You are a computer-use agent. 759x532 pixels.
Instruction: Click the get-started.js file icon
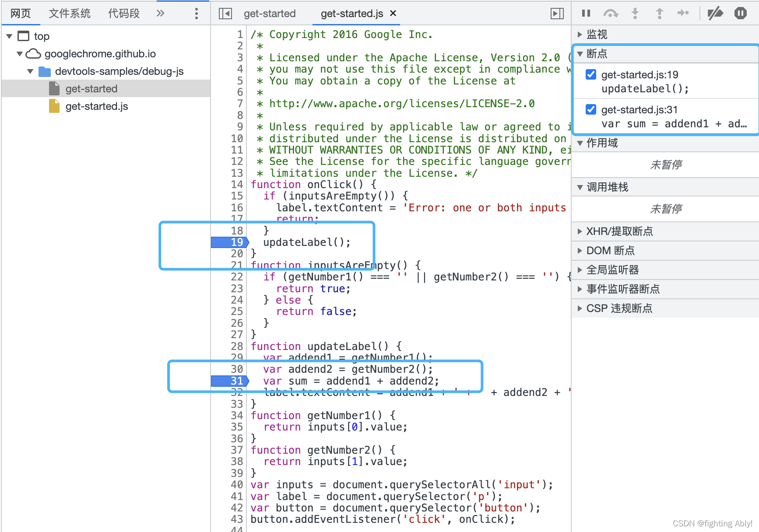pyautogui.click(x=54, y=106)
